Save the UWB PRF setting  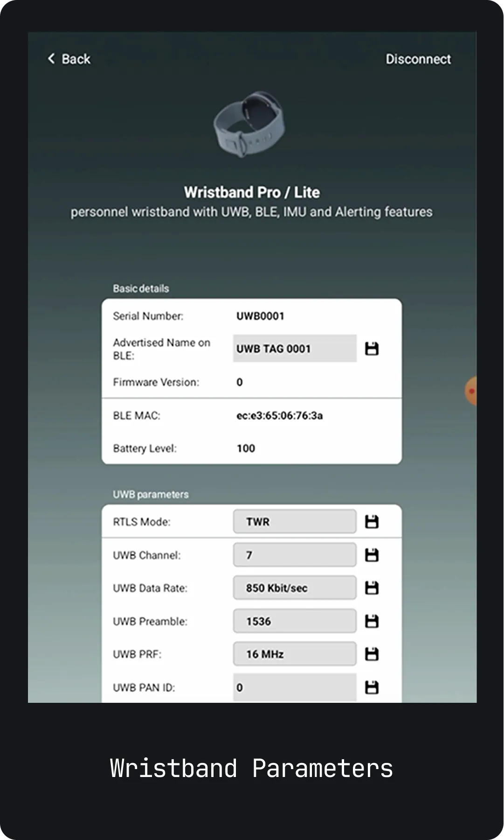coord(372,654)
